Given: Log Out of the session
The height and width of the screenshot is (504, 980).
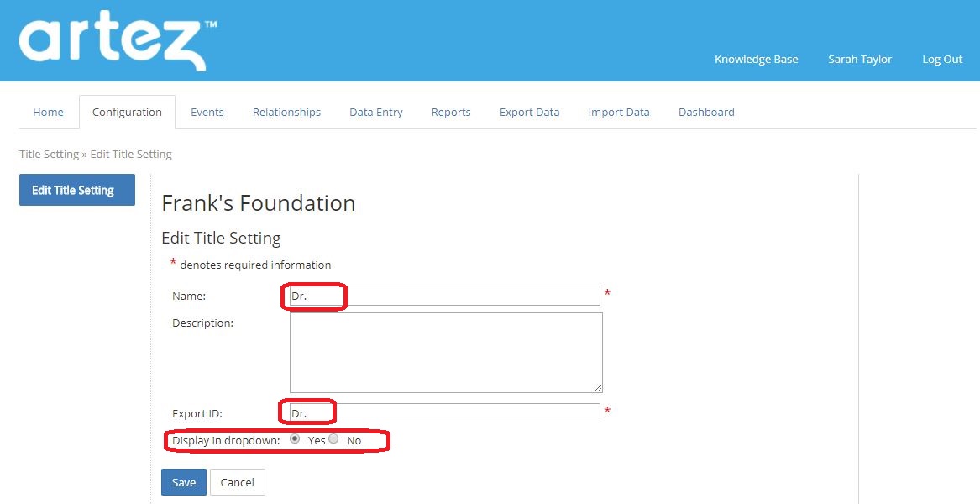Looking at the screenshot, I should pos(942,60).
